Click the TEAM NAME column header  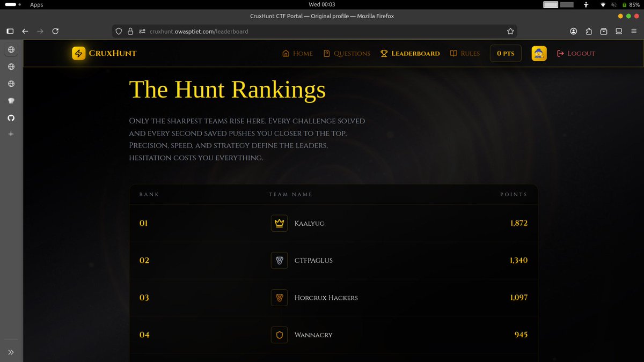click(290, 194)
